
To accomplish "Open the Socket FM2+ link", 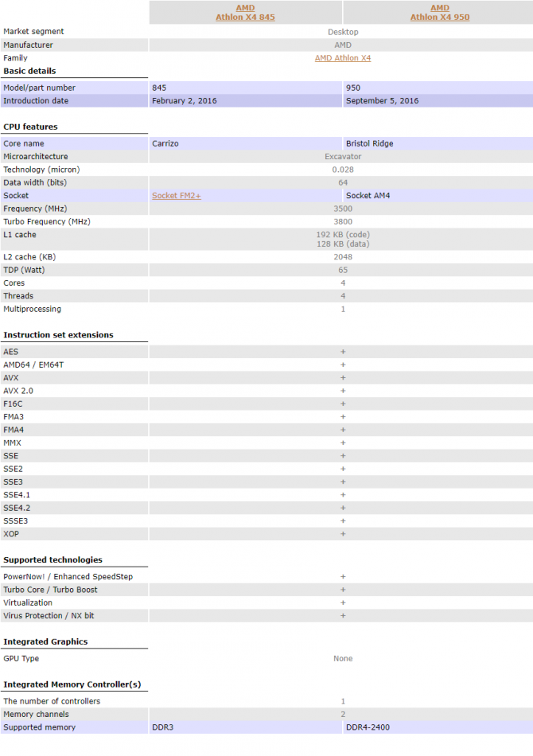I will pyautogui.click(x=177, y=196).
